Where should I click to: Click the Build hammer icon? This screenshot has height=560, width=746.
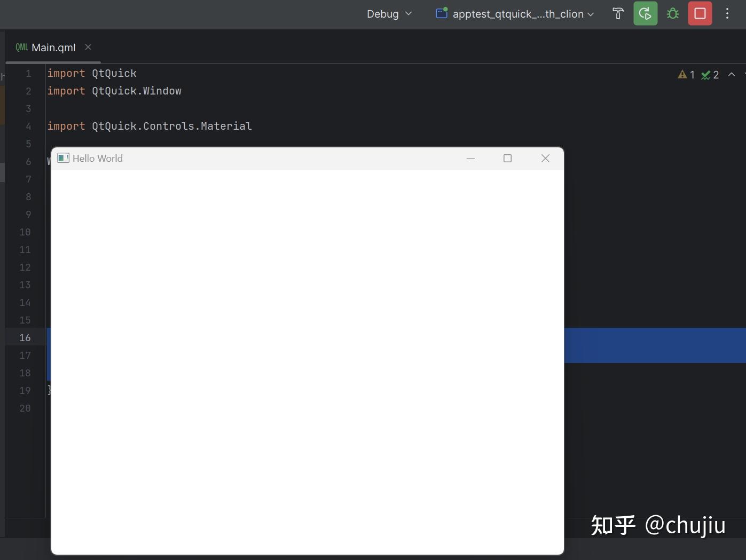pyautogui.click(x=617, y=13)
